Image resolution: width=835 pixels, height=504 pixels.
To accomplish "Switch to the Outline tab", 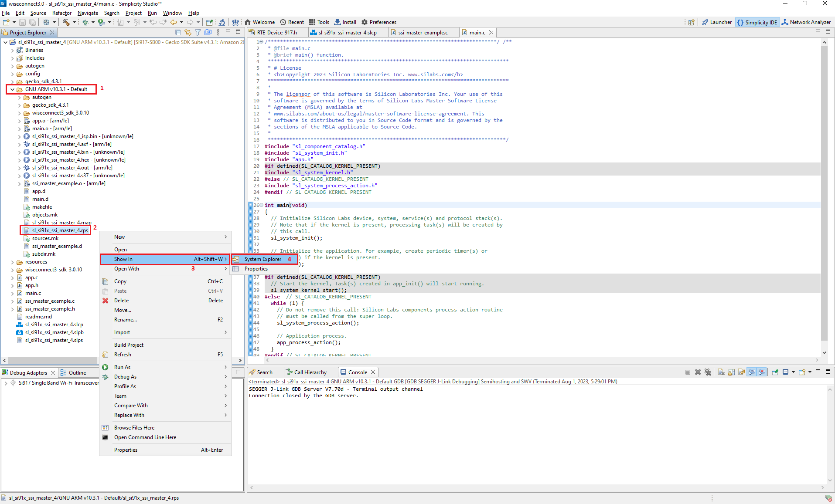I will click(77, 373).
